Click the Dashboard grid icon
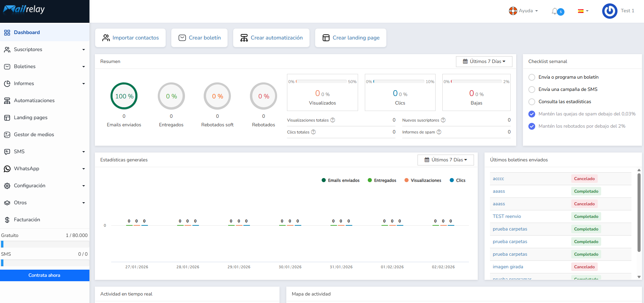The width and height of the screenshot is (644, 303). [x=7, y=33]
